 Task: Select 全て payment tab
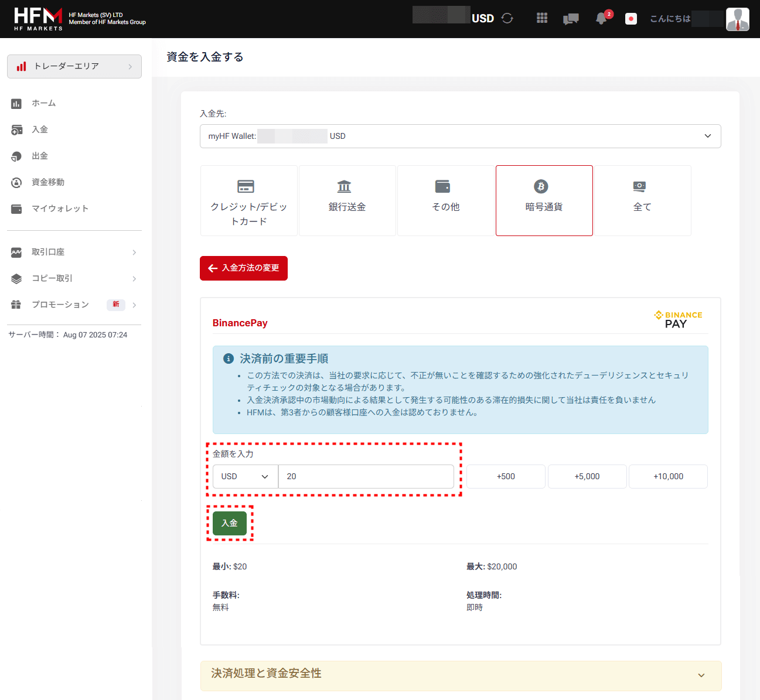(x=643, y=200)
